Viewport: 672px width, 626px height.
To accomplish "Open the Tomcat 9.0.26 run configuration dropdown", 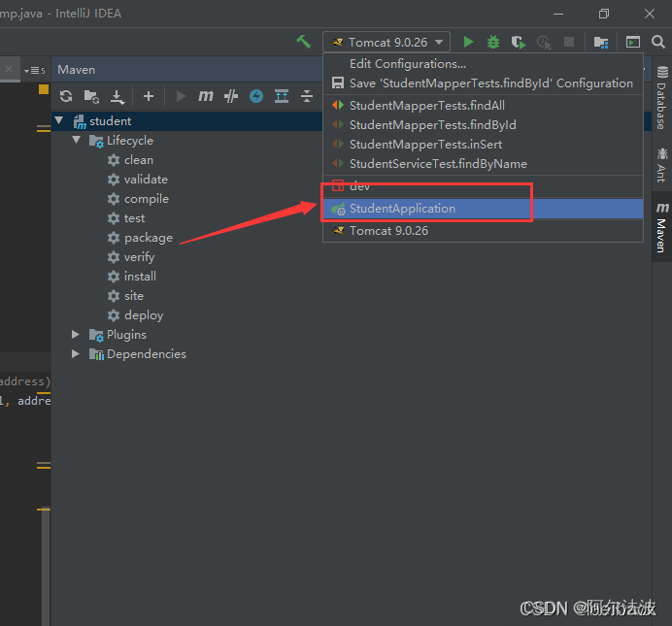I will point(386,42).
